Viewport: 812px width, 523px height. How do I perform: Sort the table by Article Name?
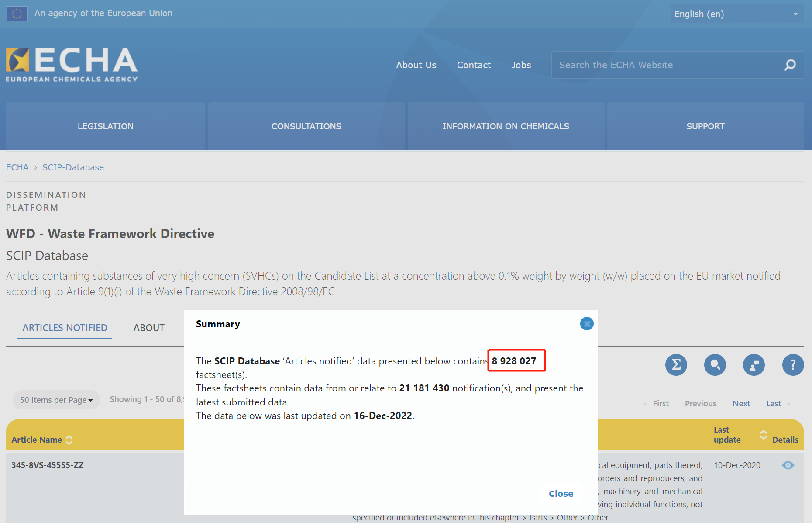point(69,440)
